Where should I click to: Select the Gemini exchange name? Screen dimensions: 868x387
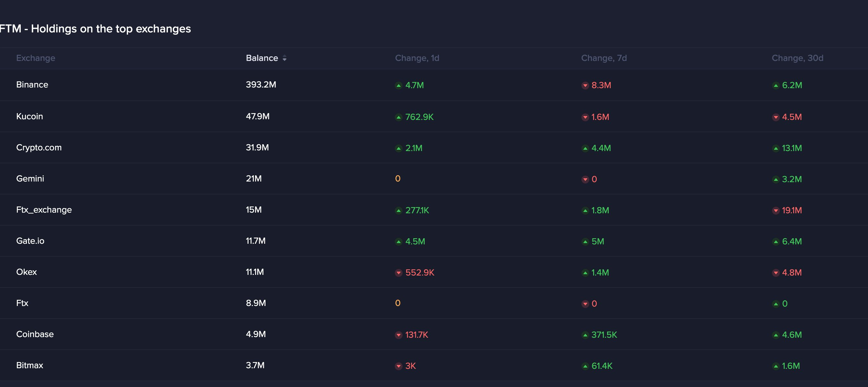[x=30, y=179]
